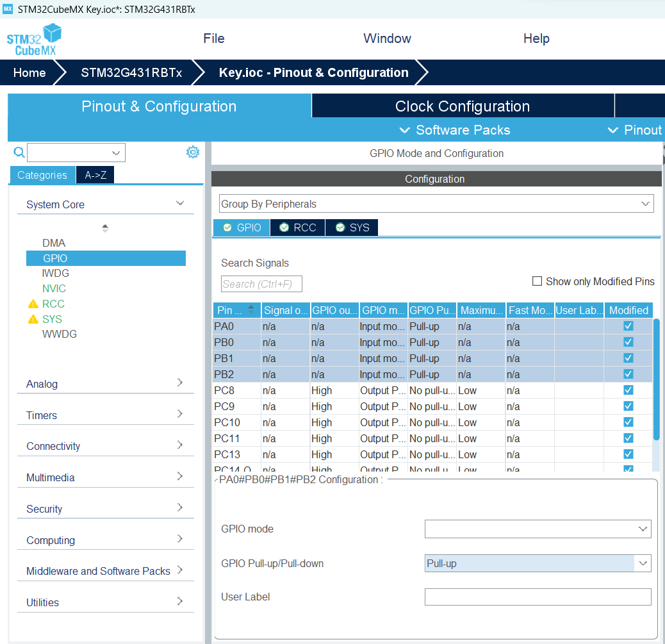Toggle the Modified checkbox for PC10
This screenshot has width=665, height=644.
[628, 422]
